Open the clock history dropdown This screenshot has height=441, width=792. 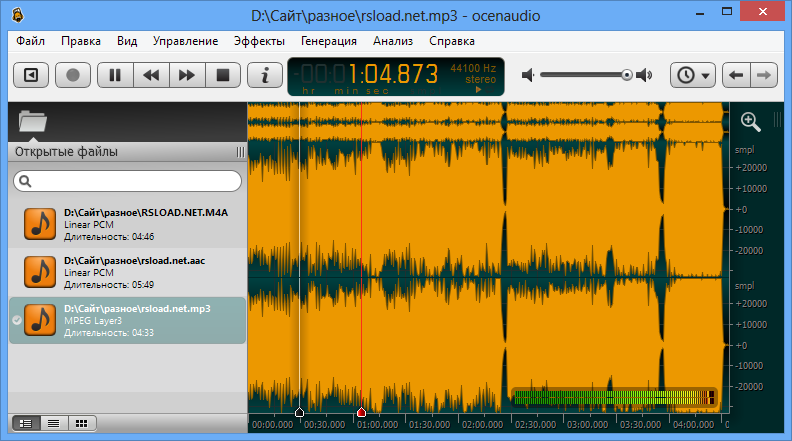(693, 75)
